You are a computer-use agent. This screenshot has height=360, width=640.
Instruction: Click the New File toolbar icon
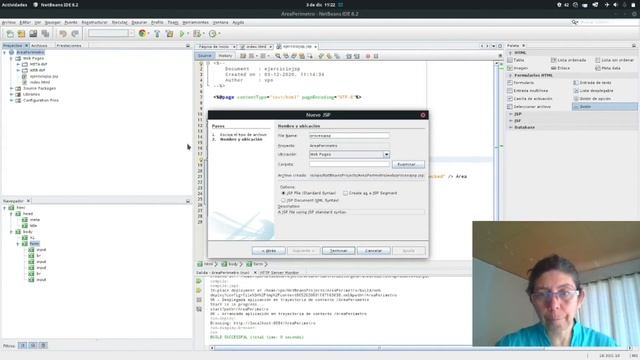pyautogui.click(x=10, y=34)
